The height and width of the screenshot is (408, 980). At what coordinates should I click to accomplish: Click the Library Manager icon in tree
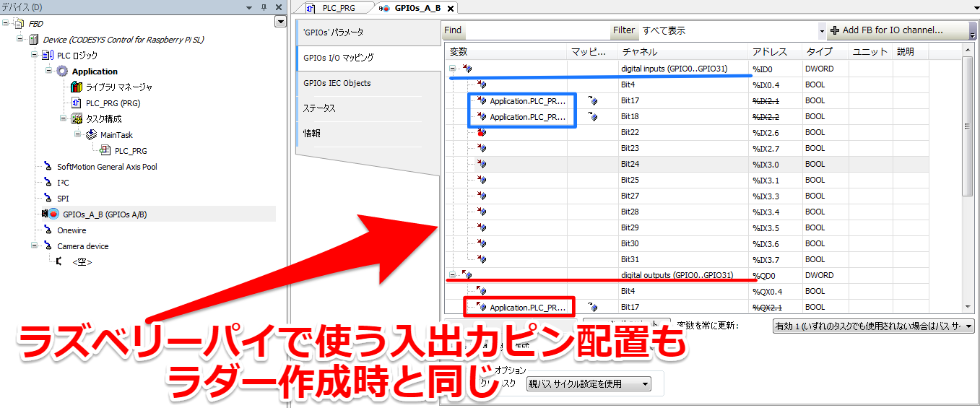pyautogui.click(x=77, y=87)
